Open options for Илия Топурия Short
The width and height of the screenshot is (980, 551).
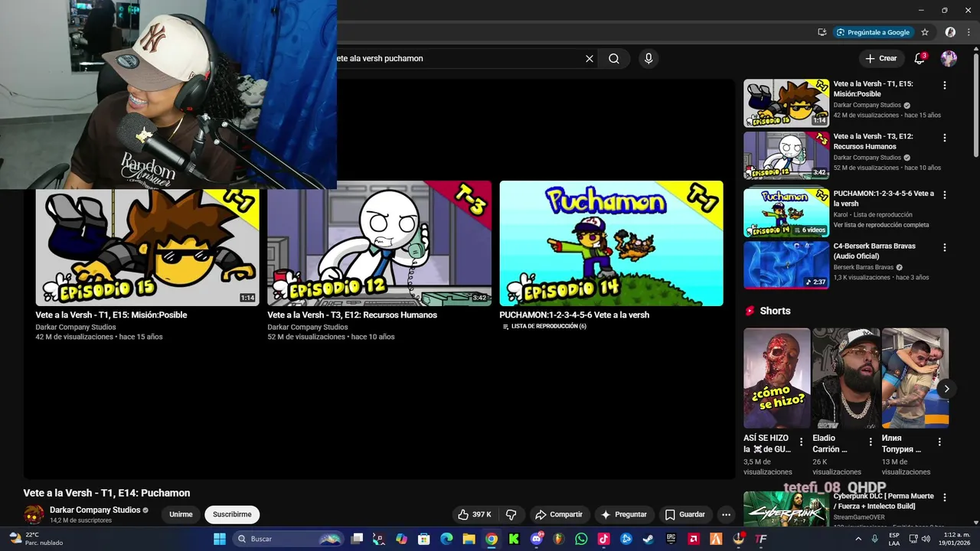pos(939,442)
